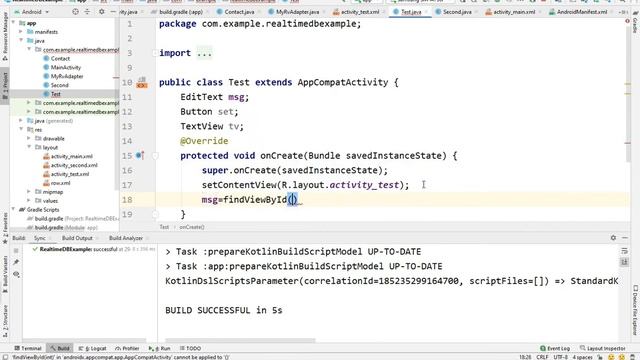Open the Run tool window

[160, 348]
